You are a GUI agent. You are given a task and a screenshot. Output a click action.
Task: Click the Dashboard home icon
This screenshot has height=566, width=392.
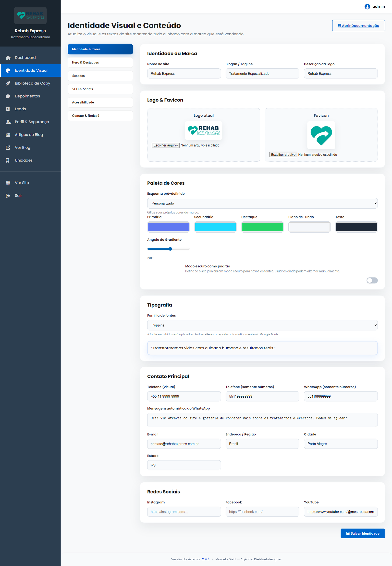(x=8, y=58)
